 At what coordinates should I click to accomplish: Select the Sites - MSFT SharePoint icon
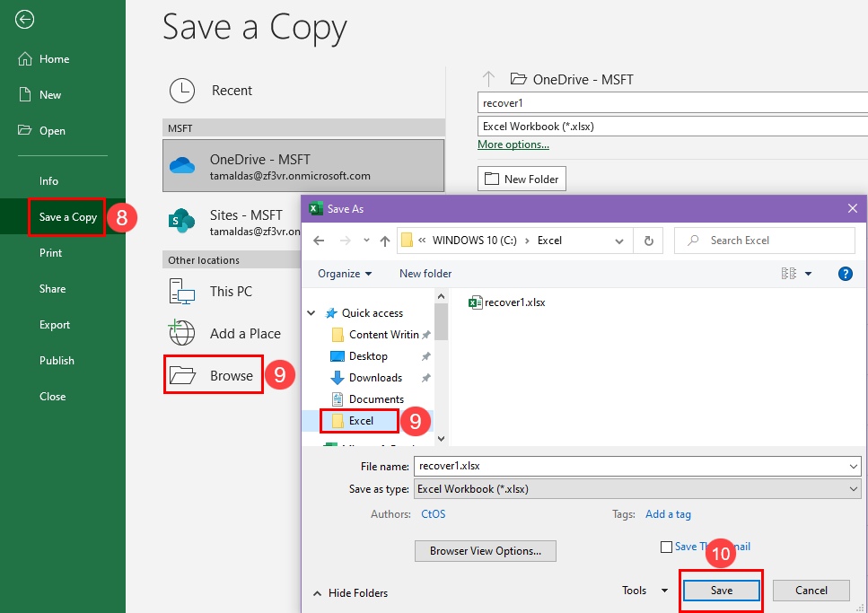(181, 222)
